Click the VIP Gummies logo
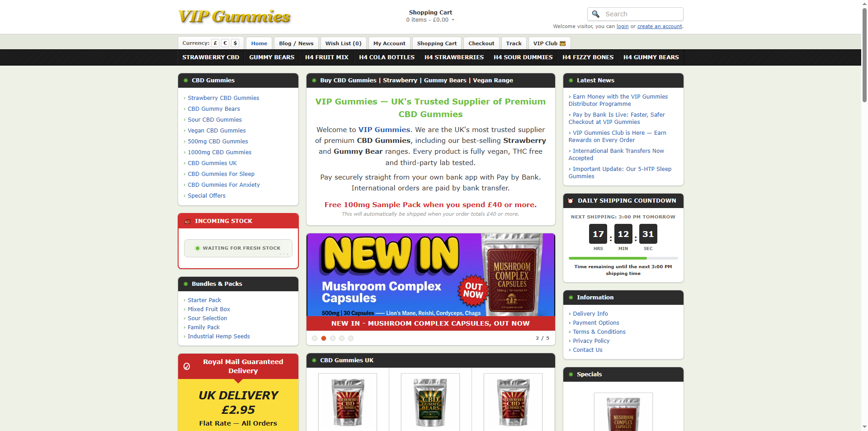 click(x=235, y=17)
